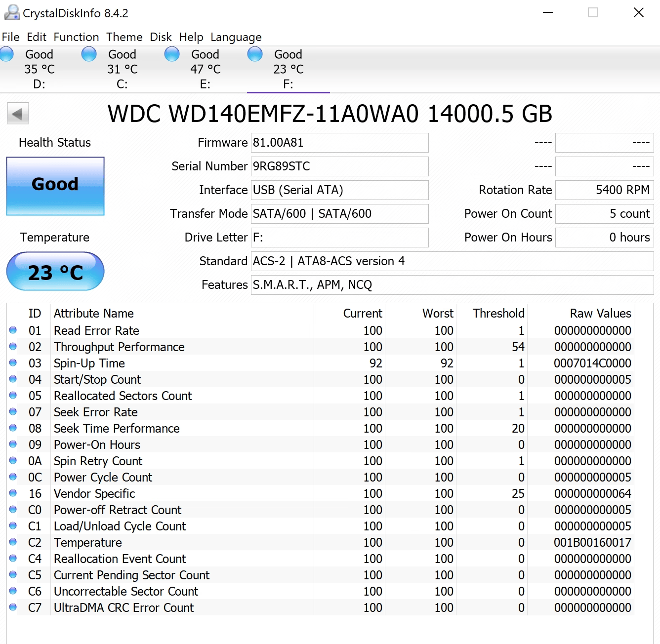Screen dimensions: 660x644
Task: Click the Rotation Rate value 5400 RPM
Action: point(605,190)
